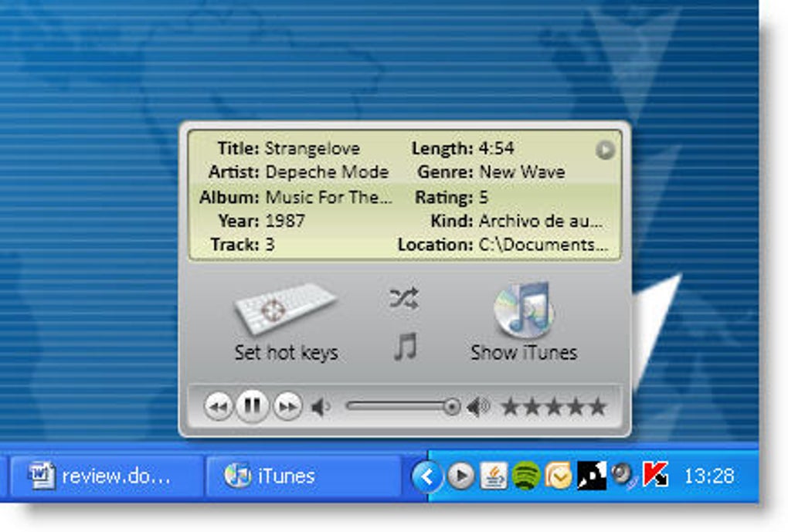788x532 pixels.
Task: Click the grey speaker tray icon
Action: click(x=623, y=475)
